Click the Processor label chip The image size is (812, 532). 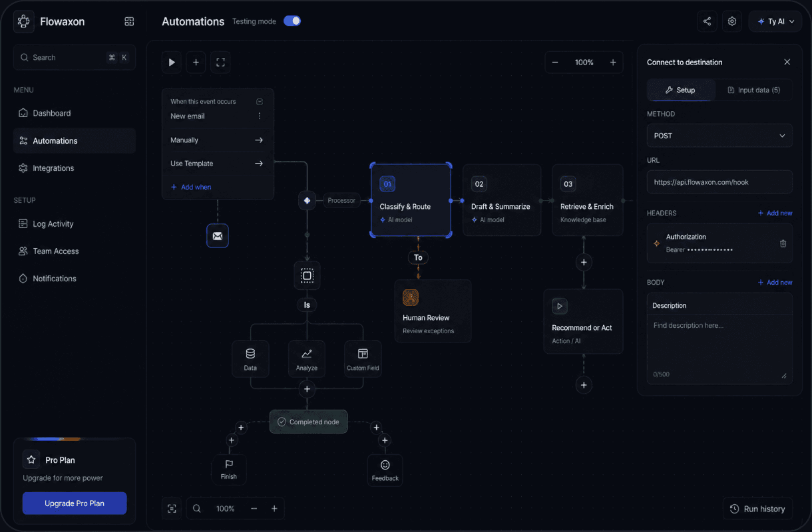[x=341, y=200]
